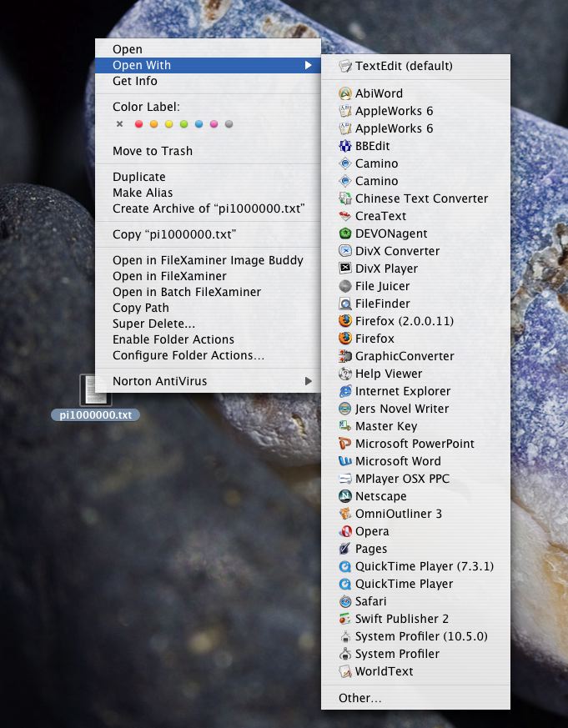Click the FileFinder magnifier icon
This screenshot has height=728, width=568.
click(x=345, y=304)
